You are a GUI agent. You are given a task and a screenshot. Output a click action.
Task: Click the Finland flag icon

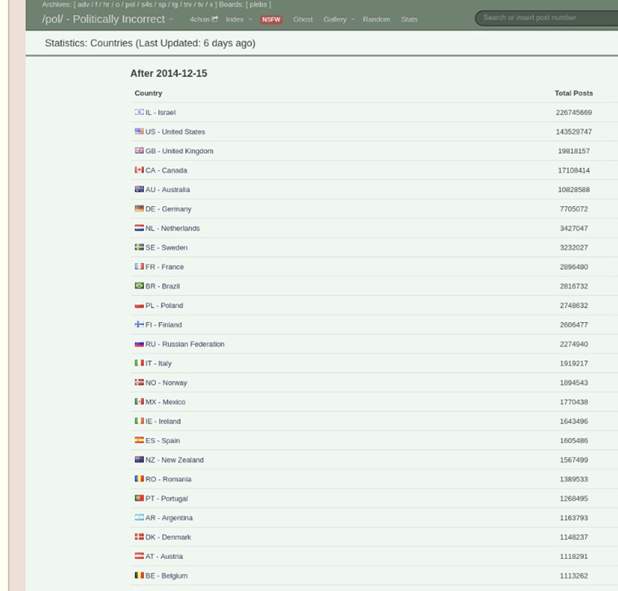point(139,324)
